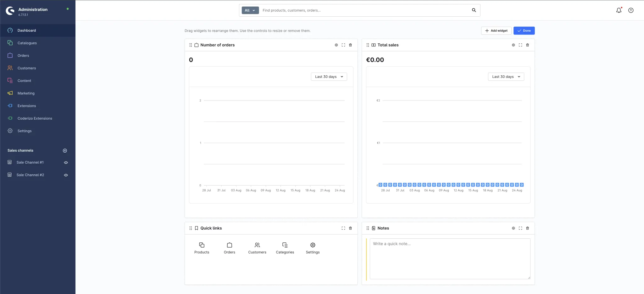The height and width of the screenshot is (294, 644).
Task: Add a new sales channel
Action: coord(65,150)
